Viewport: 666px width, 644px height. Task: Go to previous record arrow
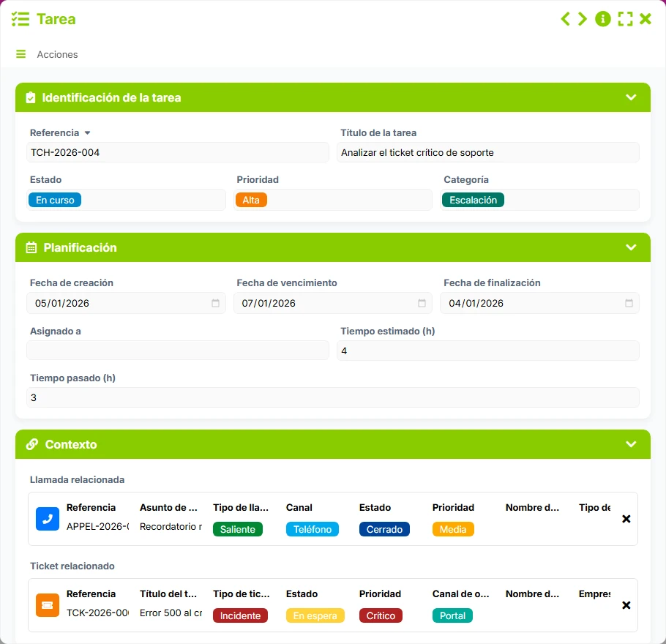(565, 19)
